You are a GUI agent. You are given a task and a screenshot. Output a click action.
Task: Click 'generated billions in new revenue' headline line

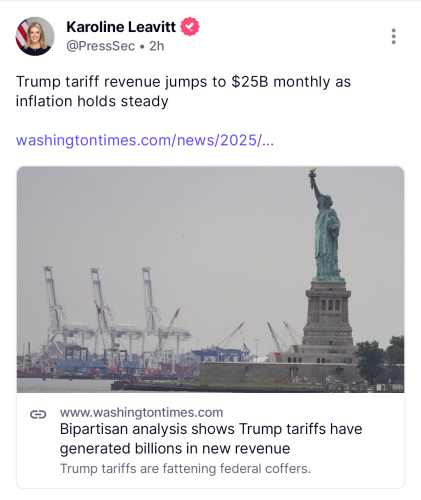(175, 448)
